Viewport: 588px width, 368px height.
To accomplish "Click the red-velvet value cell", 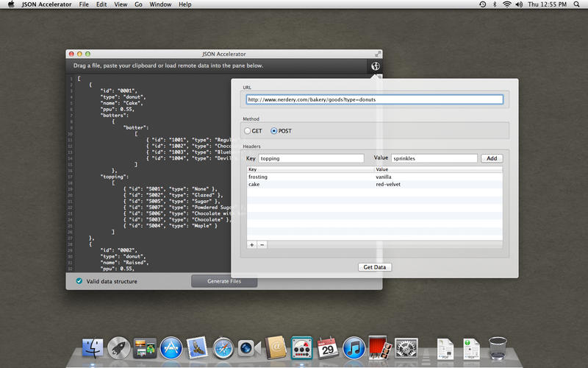I will click(388, 185).
